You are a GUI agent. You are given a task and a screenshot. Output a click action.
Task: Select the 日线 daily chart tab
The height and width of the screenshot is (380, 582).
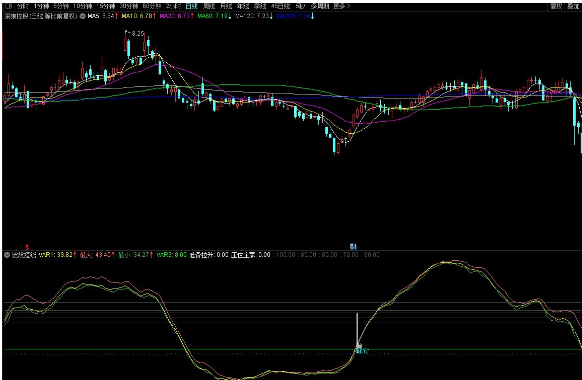coord(192,6)
